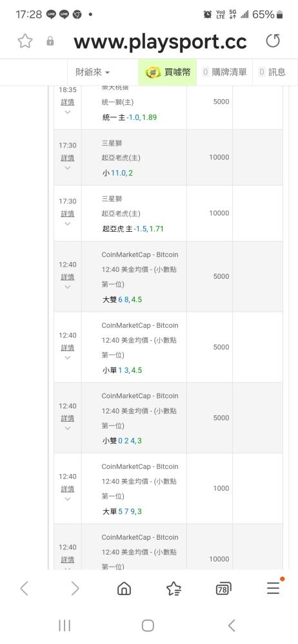
Task: Go forward with the browser forward arrow
Action: tap(75, 588)
